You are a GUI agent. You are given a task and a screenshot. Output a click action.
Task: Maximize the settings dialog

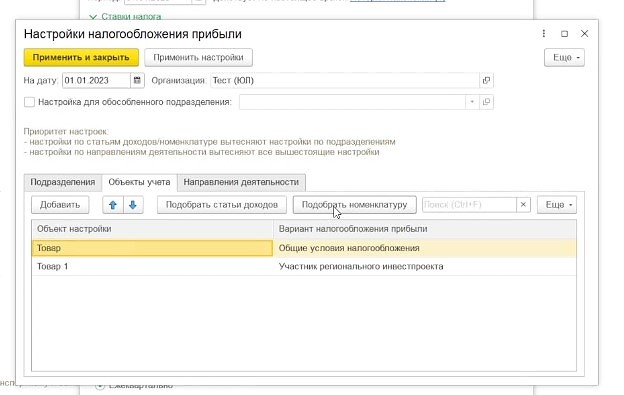pyautogui.click(x=564, y=34)
